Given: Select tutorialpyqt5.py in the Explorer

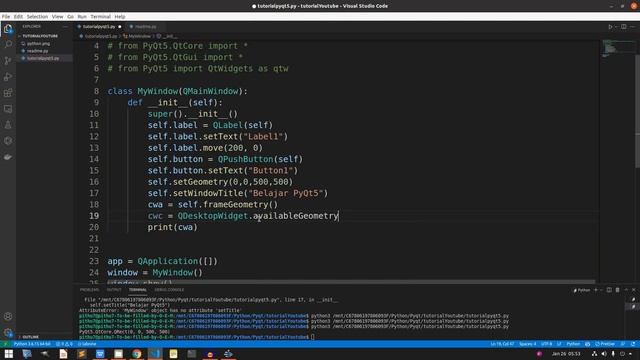Looking at the screenshot, I should tap(43, 58).
